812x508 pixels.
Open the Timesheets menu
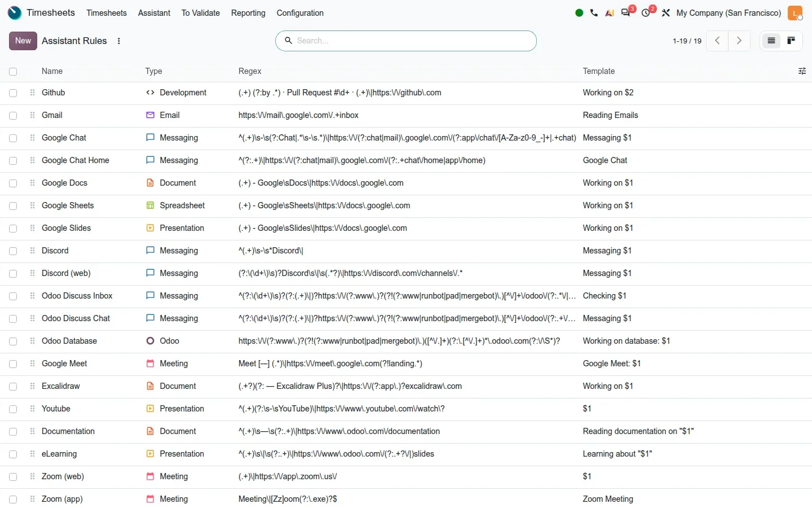107,12
